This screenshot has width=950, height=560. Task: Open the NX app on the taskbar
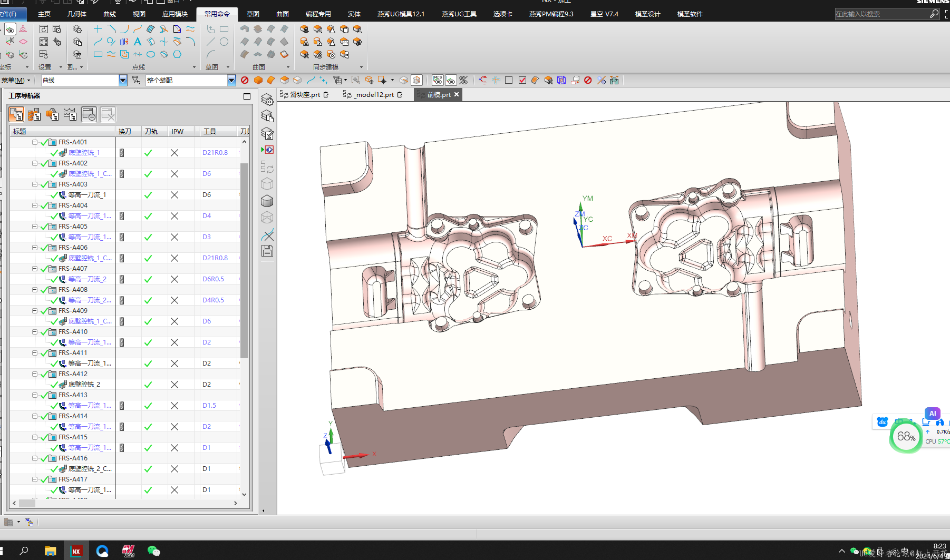(x=76, y=551)
